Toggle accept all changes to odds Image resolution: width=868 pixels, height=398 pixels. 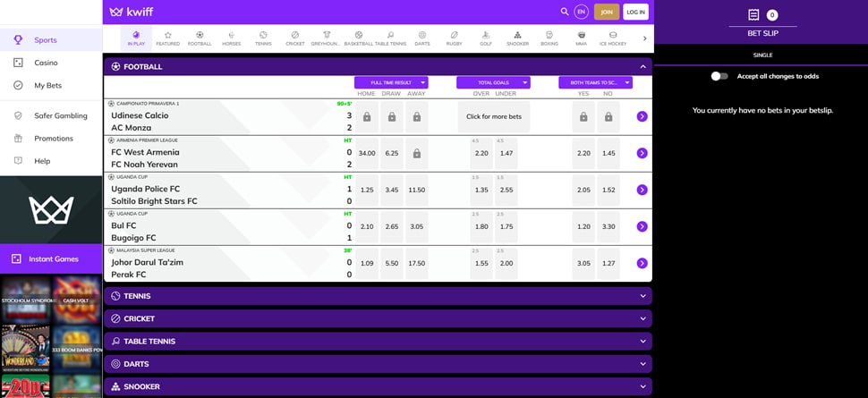click(719, 76)
